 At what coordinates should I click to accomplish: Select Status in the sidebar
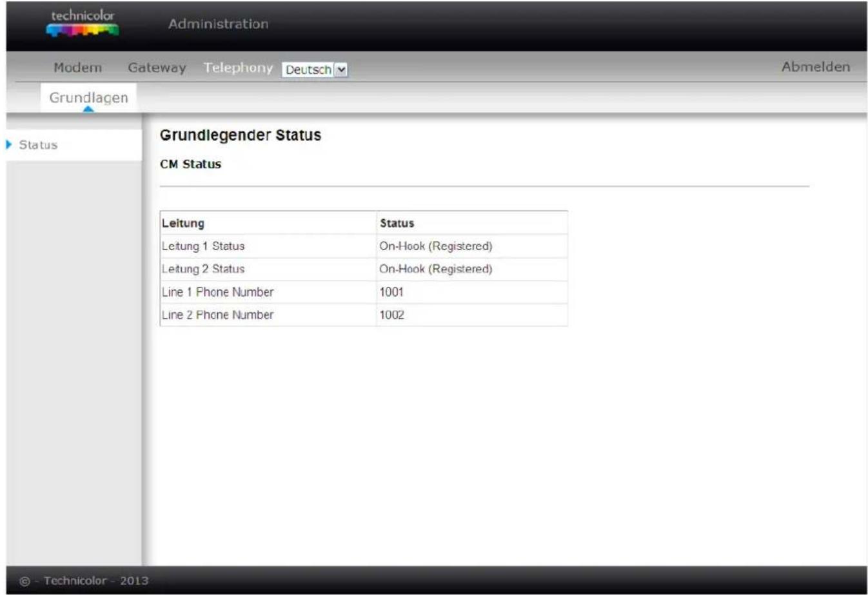coord(38,145)
